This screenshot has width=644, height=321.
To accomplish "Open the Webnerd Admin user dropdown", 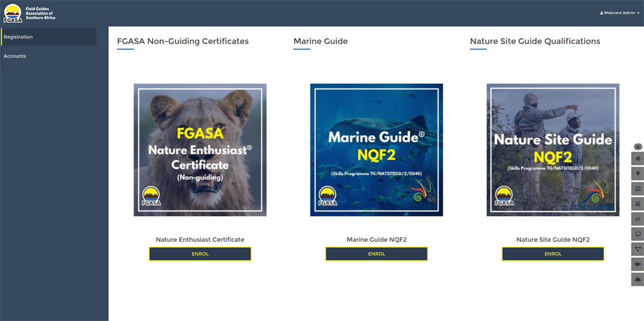I will click(620, 13).
